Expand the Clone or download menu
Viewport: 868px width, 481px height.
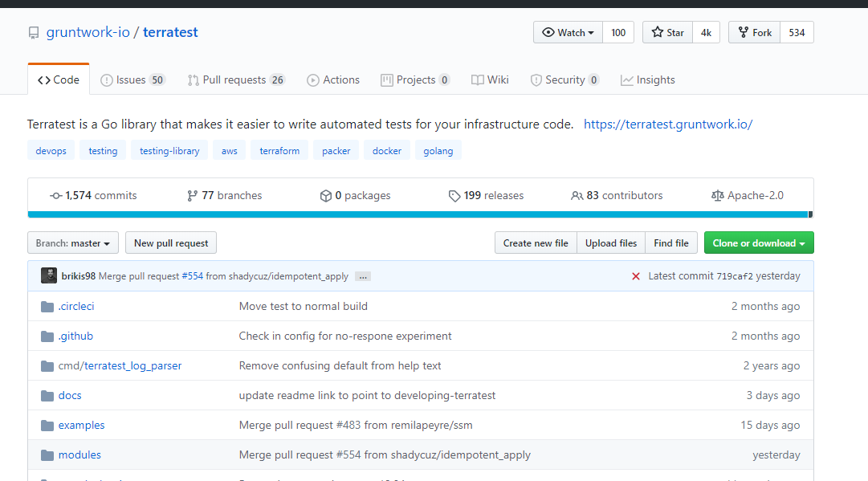(x=758, y=243)
